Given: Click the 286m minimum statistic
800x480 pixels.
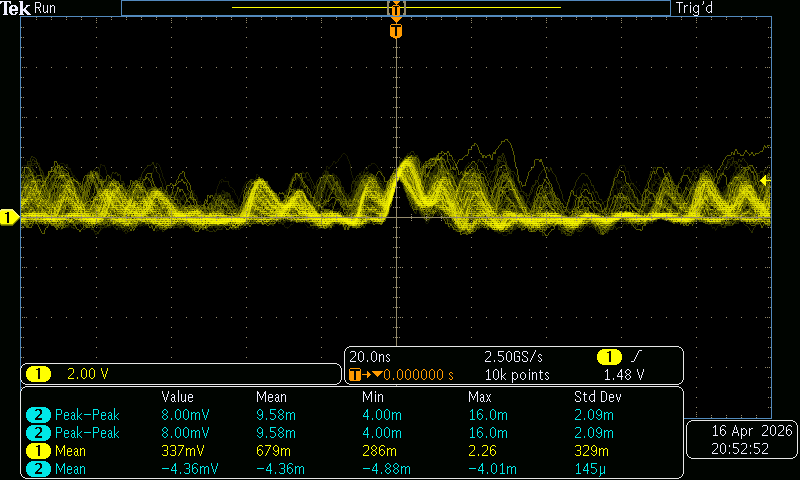Looking at the screenshot, I should pos(379,451).
